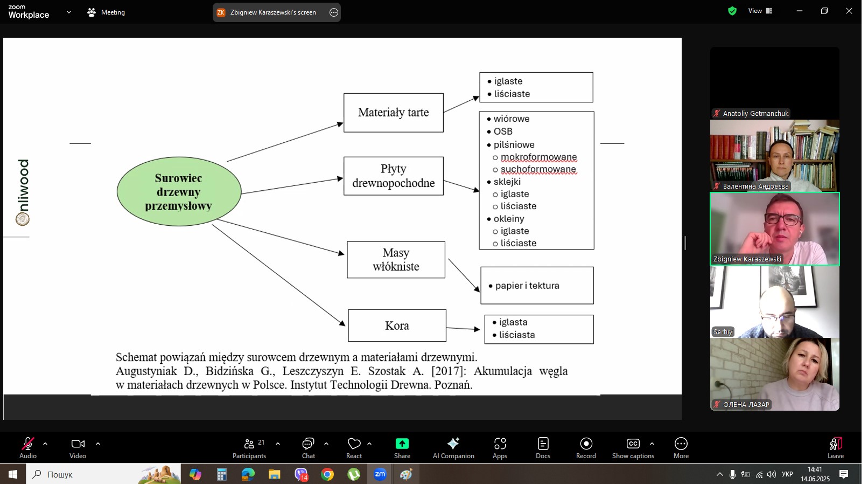Image resolution: width=868 pixels, height=484 pixels.
Task: Leave the meeting
Action: (x=835, y=447)
